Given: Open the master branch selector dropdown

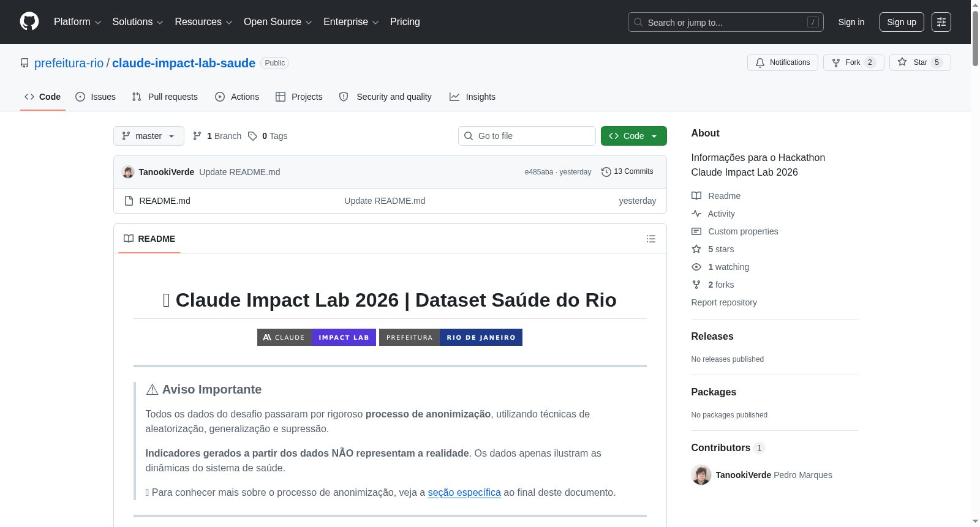Looking at the screenshot, I should tap(149, 136).
